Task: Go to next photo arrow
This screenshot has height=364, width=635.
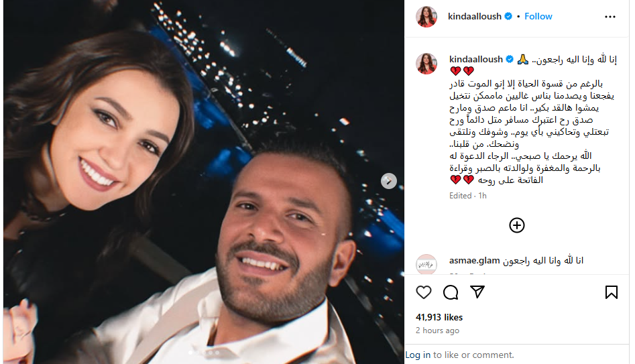Action: 389,181
